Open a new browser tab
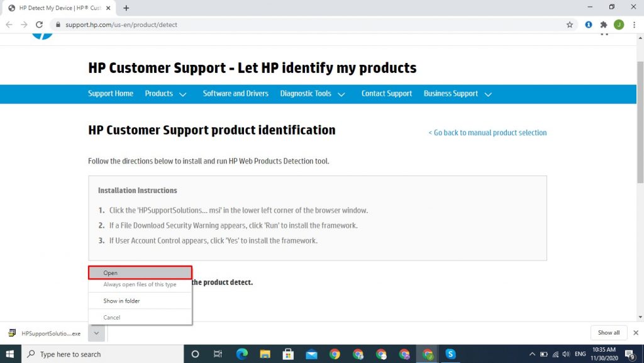 click(x=126, y=8)
